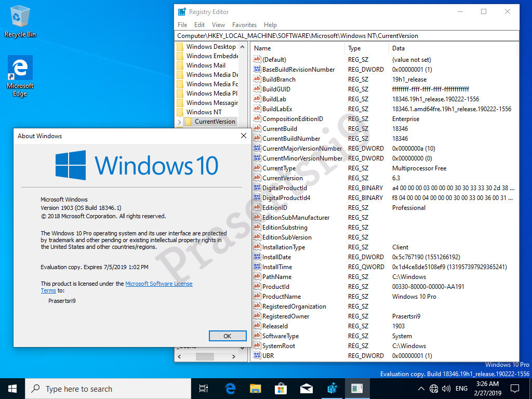This screenshot has height=399, width=532.
Task: Select the winver taskbar icon
Action: 357,389
